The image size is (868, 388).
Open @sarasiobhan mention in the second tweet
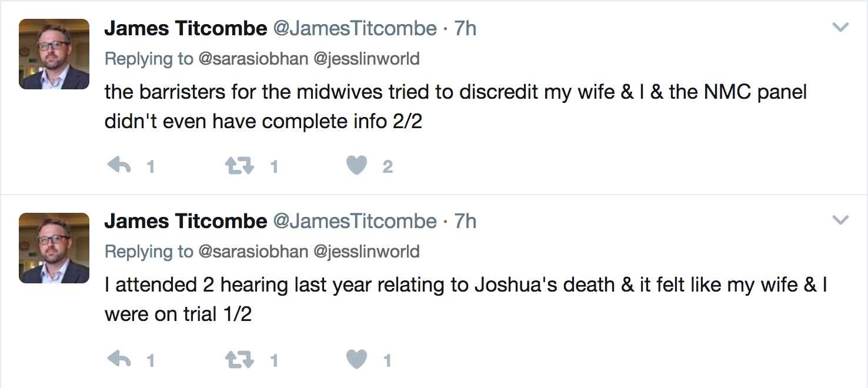click(x=253, y=252)
